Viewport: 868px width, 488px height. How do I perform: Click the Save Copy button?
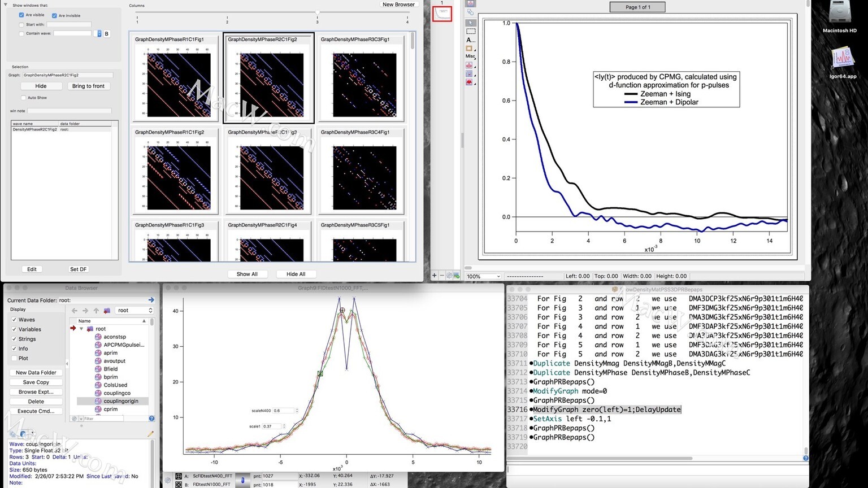coord(36,382)
